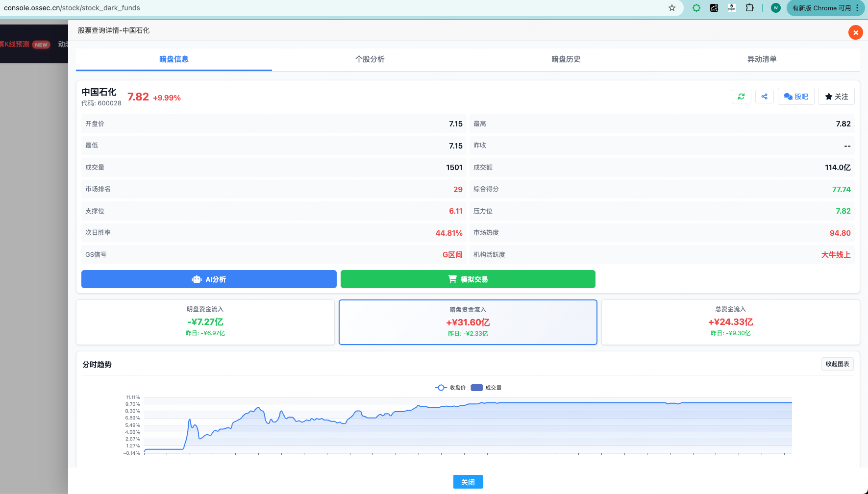
Task: Click the 机构活跃度 value 大牛线上
Action: pyautogui.click(x=836, y=255)
